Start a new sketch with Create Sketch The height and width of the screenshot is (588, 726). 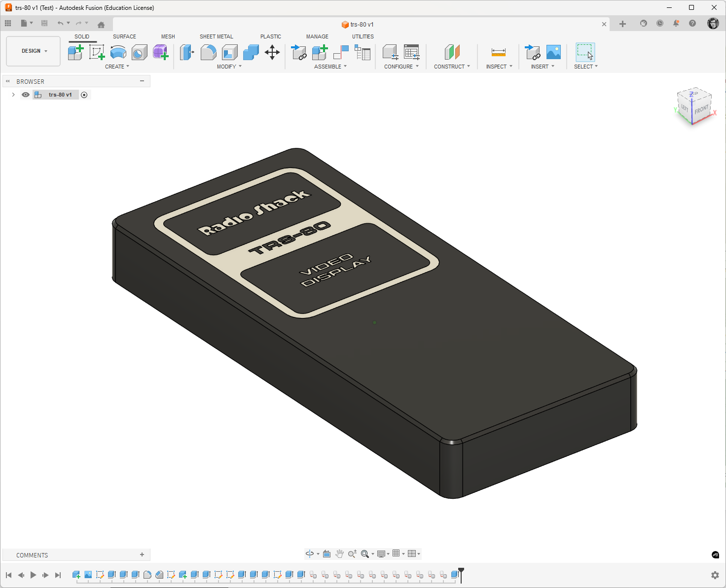point(97,52)
